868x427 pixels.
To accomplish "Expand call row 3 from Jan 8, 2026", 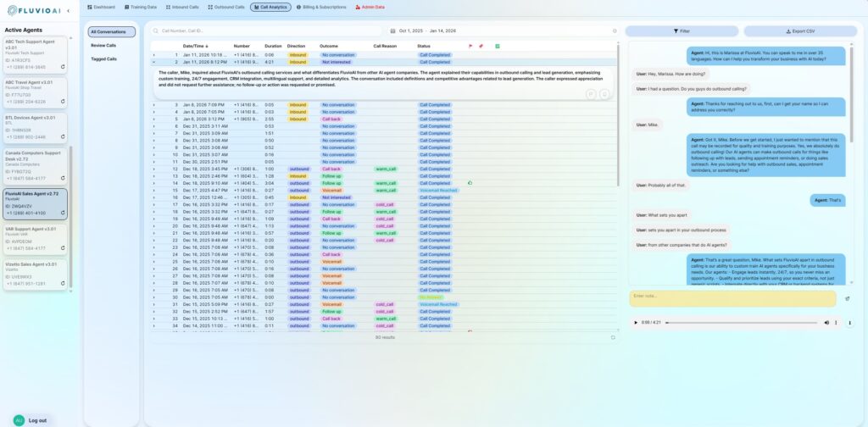I will tap(153, 105).
